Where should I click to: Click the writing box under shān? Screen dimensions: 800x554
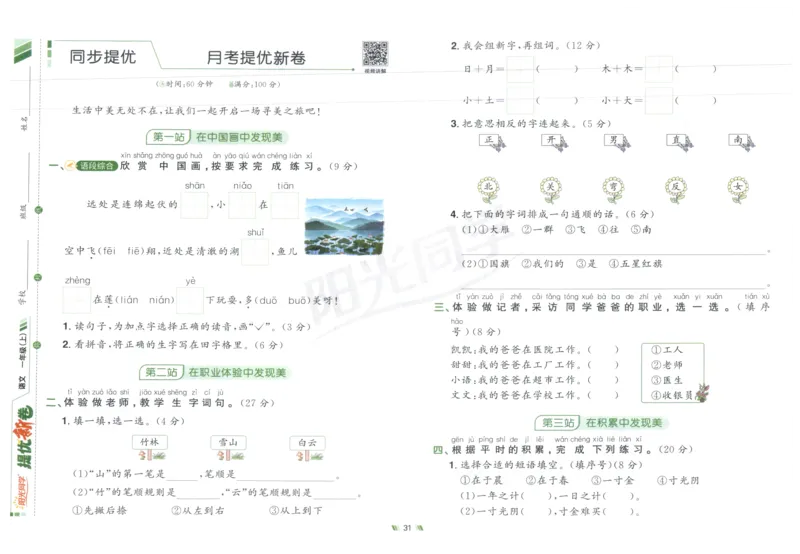tap(195, 205)
